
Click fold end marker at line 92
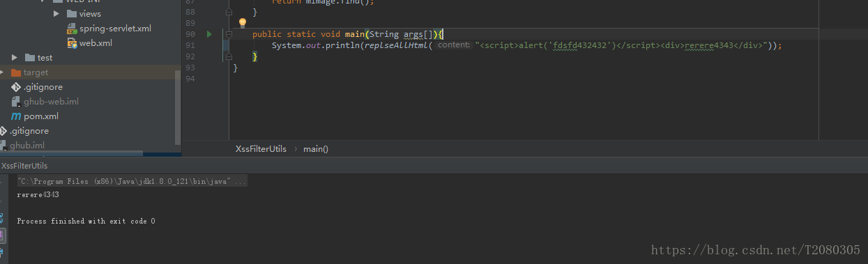coord(228,56)
